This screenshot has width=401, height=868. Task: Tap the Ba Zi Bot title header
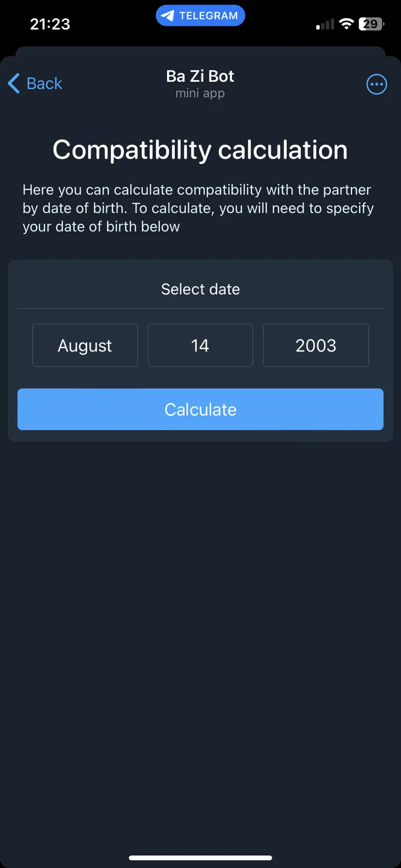[x=200, y=76]
